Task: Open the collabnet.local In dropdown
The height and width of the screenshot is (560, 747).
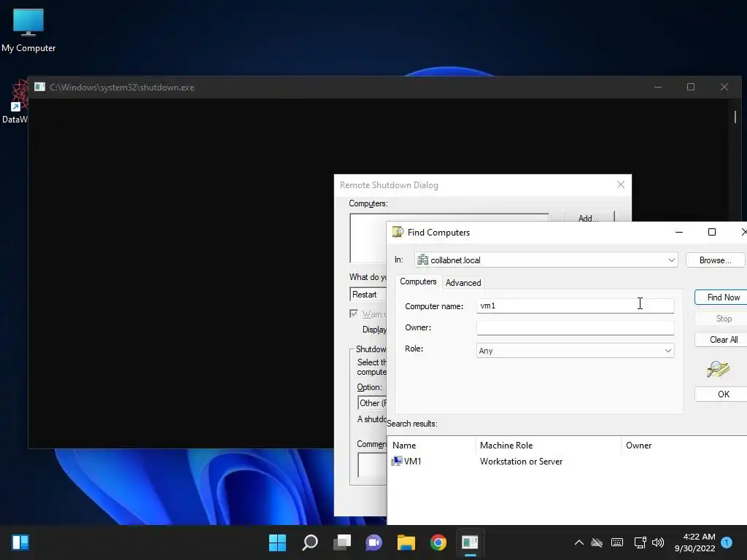Action: point(546,260)
